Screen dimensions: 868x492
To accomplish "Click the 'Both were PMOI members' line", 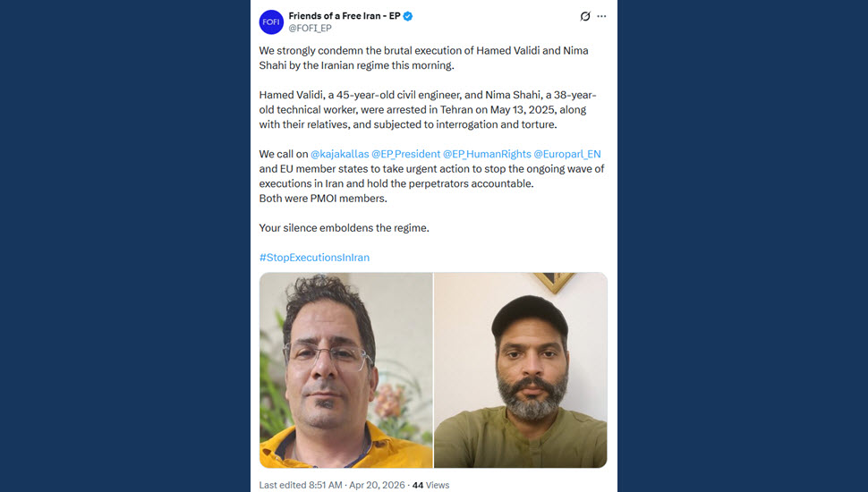I will [323, 198].
